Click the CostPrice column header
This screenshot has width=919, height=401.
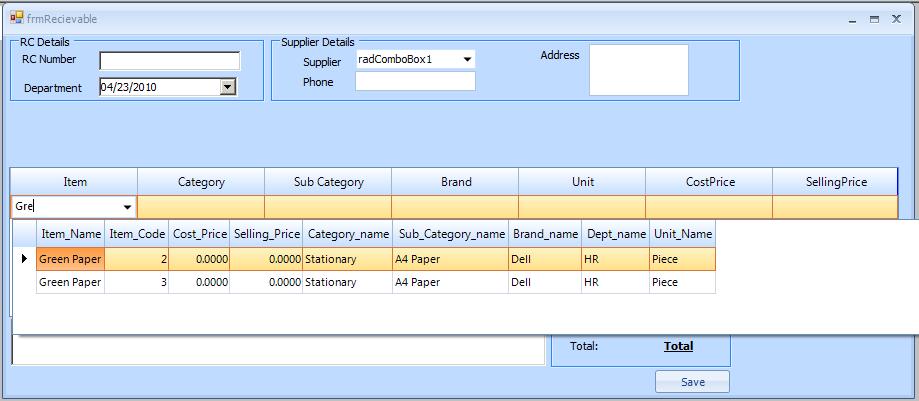[x=709, y=182]
